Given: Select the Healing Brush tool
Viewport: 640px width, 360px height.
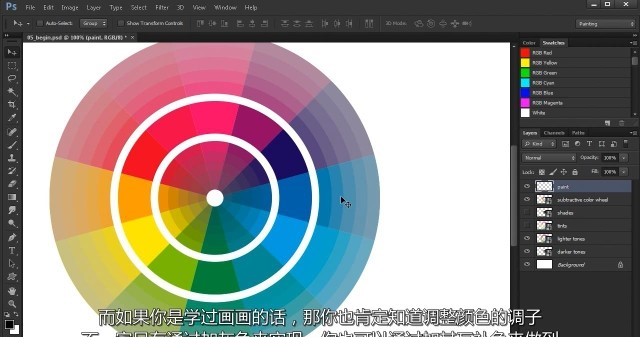Looking at the screenshot, I should (12, 131).
